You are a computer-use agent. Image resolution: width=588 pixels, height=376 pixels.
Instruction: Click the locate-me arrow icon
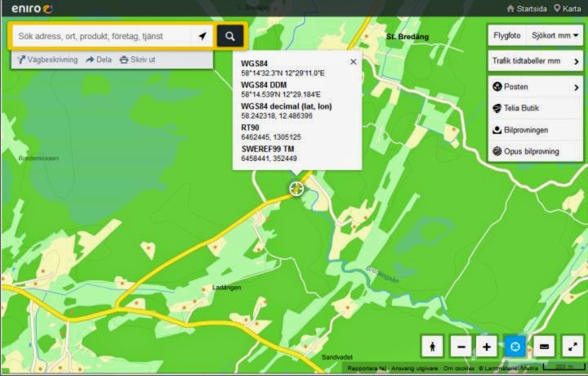click(x=203, y=36)
